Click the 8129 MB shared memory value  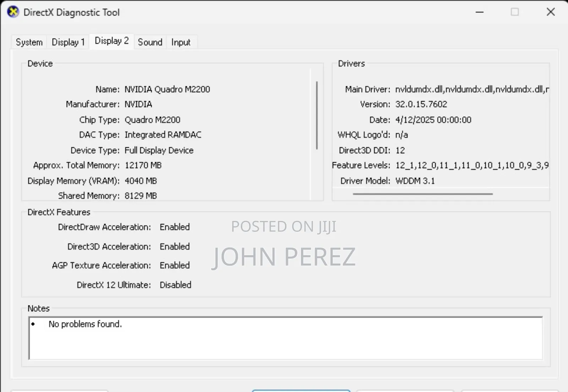(141, 196)
